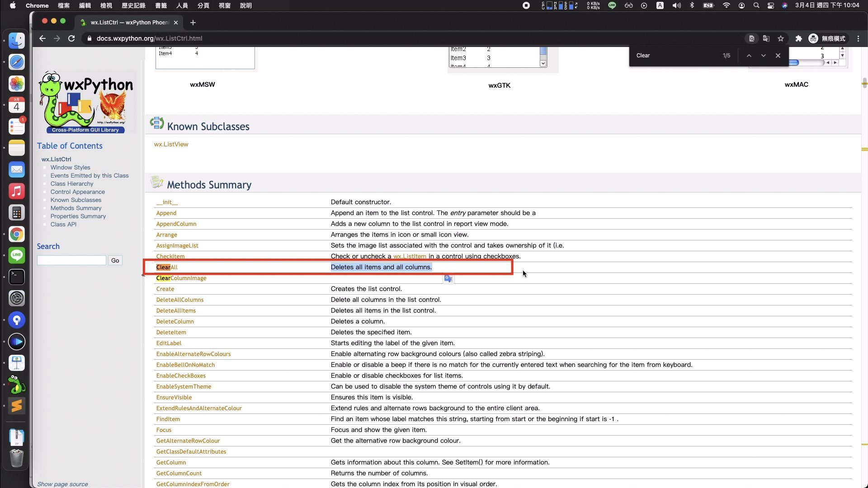Open ClearColumnImage method link

[181, 278]
